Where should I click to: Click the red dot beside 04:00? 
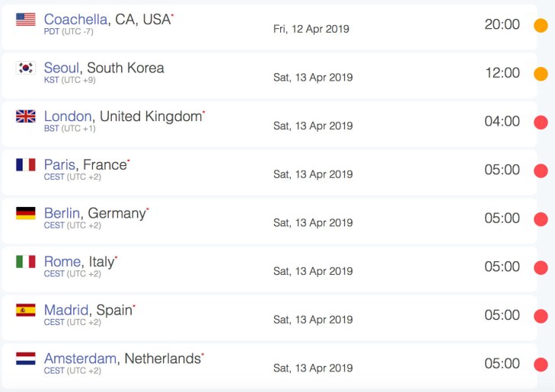541,123
